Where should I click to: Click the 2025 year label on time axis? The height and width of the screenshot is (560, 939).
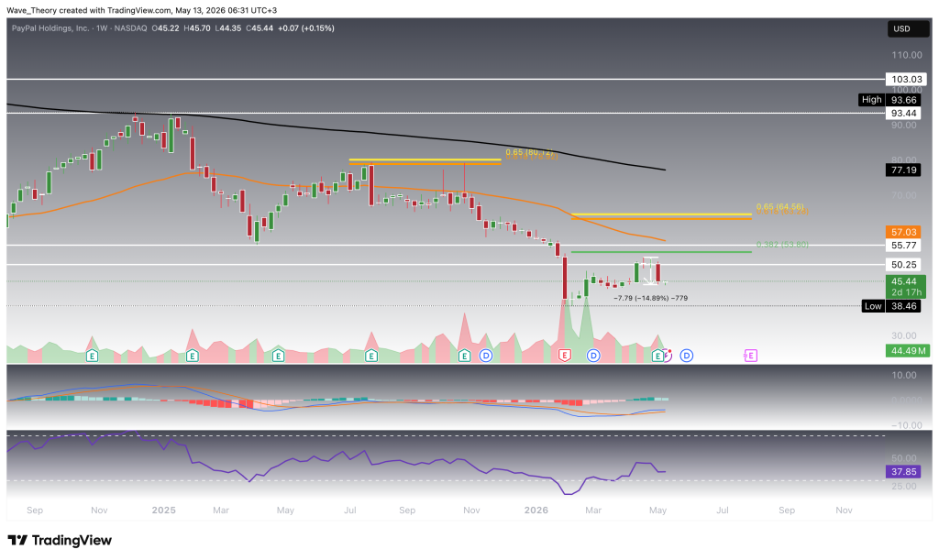click(x=163, y=510)
